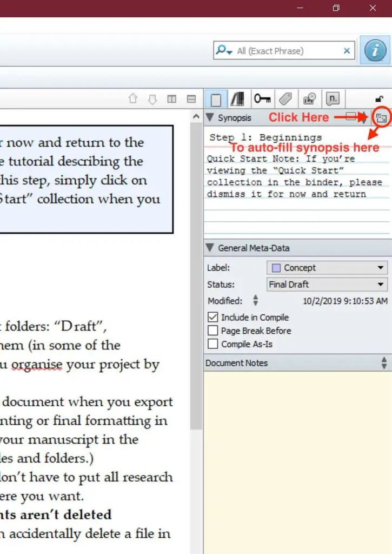Click the modified date 10/2/2019 9:10:53 AM
Screen dimensions: 392x554
pos(345,301)
